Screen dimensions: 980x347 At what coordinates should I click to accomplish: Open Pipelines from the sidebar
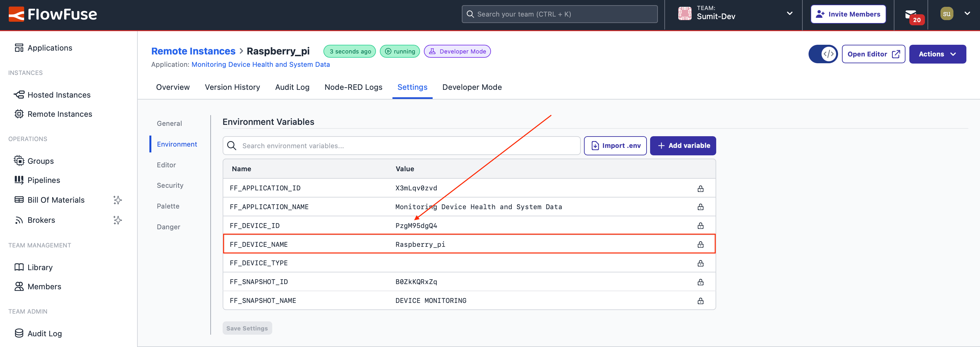(x=43, y=180)
